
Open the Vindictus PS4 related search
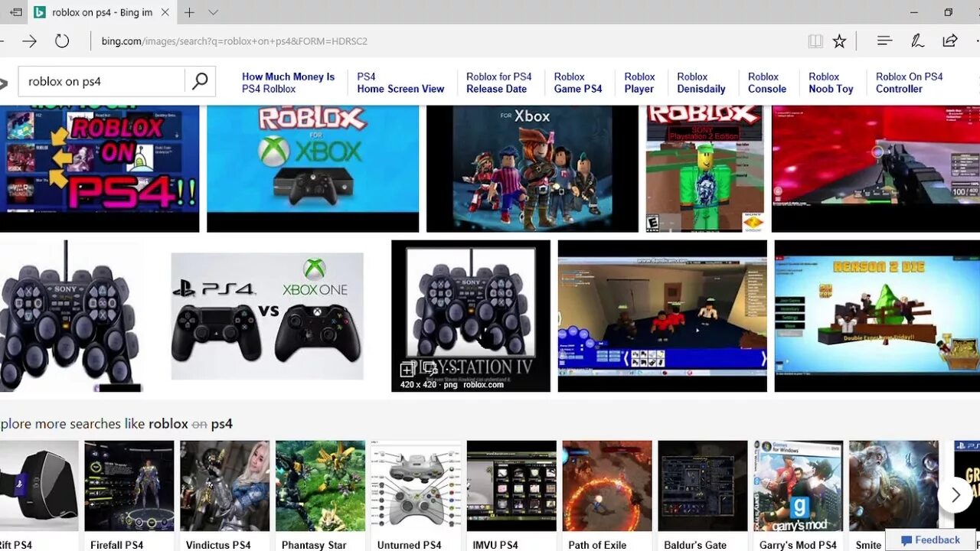[x=224, y=496]
